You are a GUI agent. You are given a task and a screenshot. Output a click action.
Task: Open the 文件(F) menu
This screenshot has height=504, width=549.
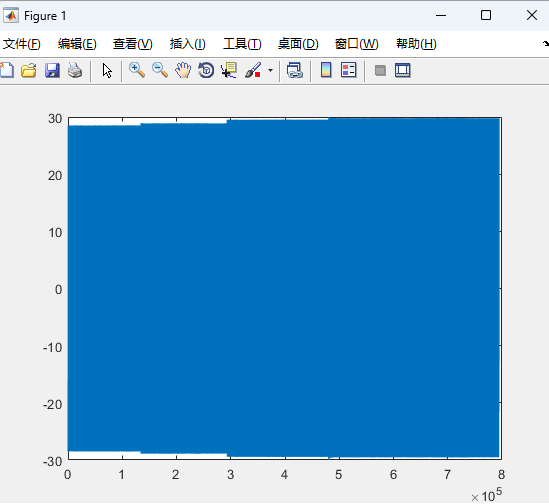[x=22, y=44]
